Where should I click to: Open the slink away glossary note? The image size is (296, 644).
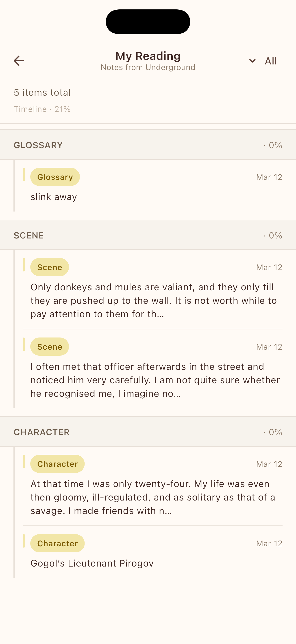pos(54,197)
